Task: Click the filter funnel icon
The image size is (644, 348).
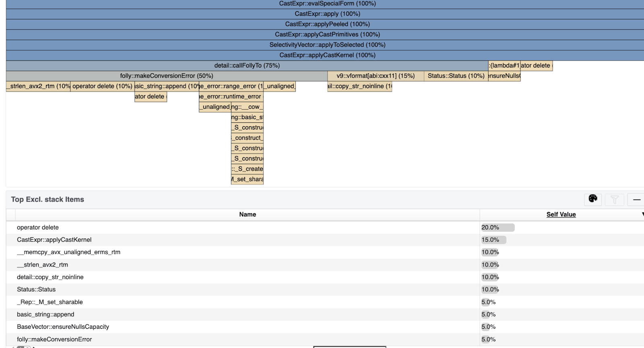Action: [x=614, y=199]
